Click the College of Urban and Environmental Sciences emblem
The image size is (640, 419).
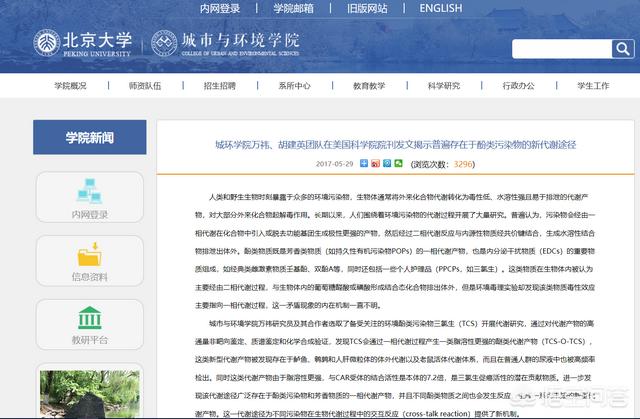(x=164, y=43)
